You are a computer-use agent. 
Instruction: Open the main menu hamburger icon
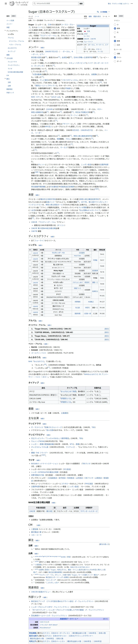pos(6,4)
